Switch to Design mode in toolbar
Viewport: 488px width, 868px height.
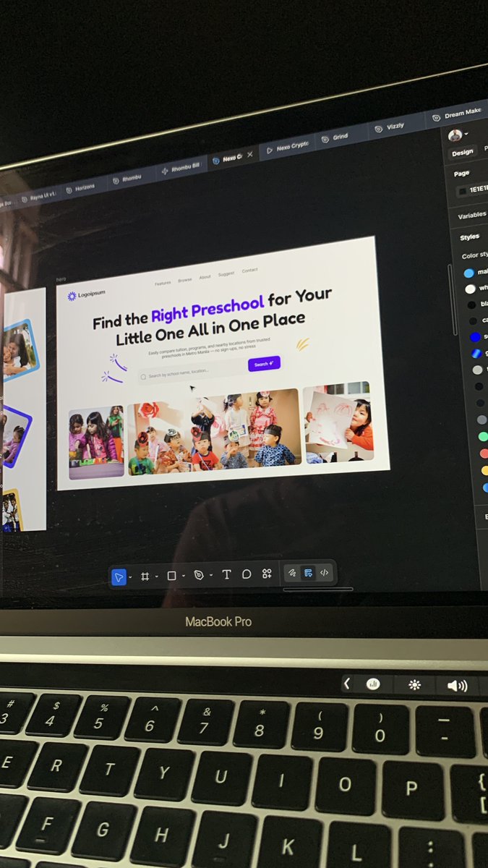pos(308,572)
